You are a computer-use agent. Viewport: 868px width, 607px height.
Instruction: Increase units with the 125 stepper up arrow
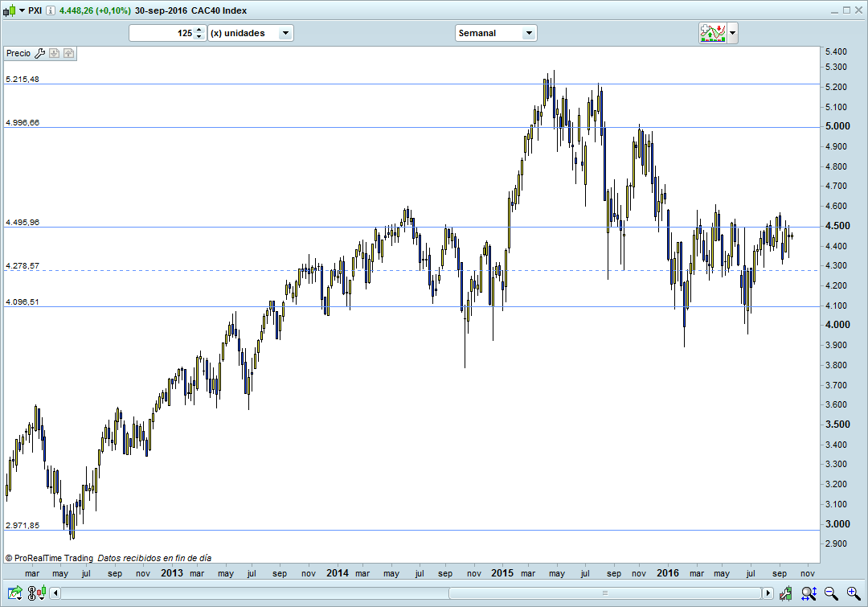pos(199,30)
